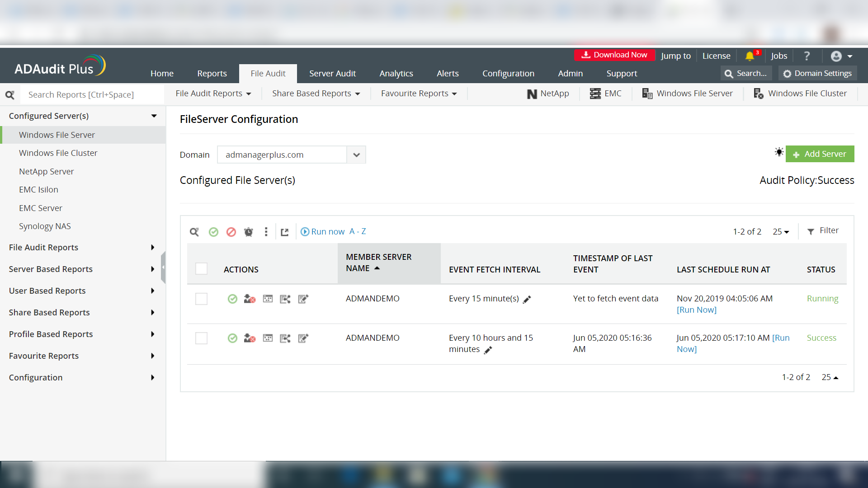
Task: Open the Domain dropdown arrow
Action: (x=356, y=155)
